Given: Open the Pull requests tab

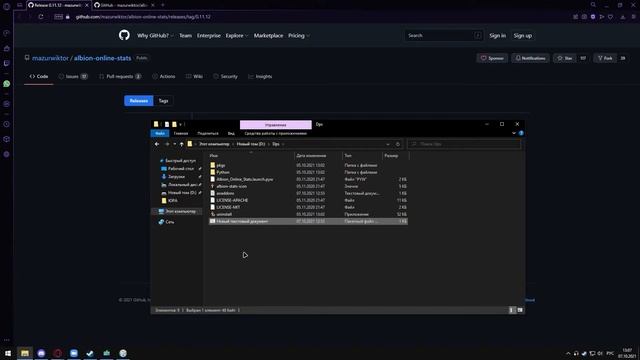Looking at the screenshot, I should 120,76.
